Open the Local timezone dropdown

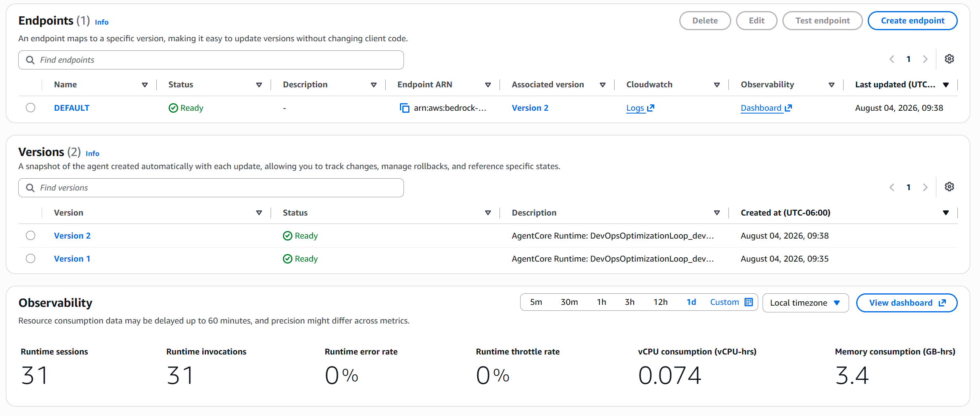805,303
